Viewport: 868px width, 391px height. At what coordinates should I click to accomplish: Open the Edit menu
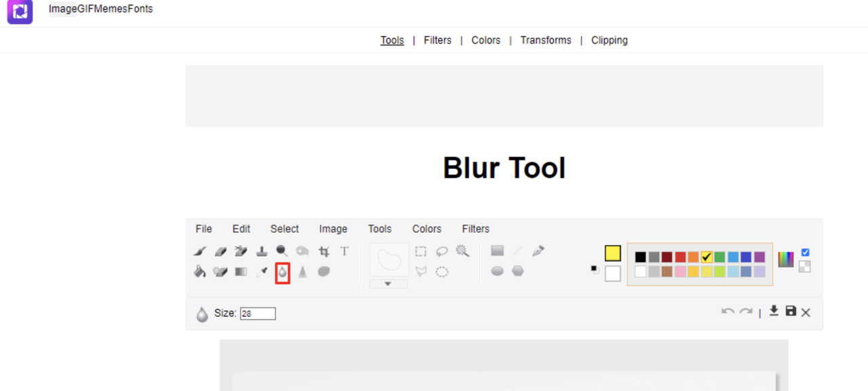click(x=241, y=229)
